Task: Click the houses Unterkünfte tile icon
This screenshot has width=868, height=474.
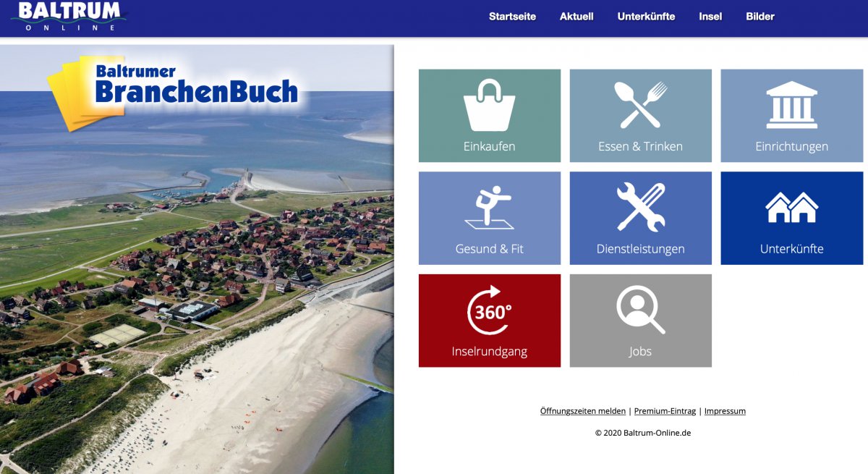Action: pos(791,208)
